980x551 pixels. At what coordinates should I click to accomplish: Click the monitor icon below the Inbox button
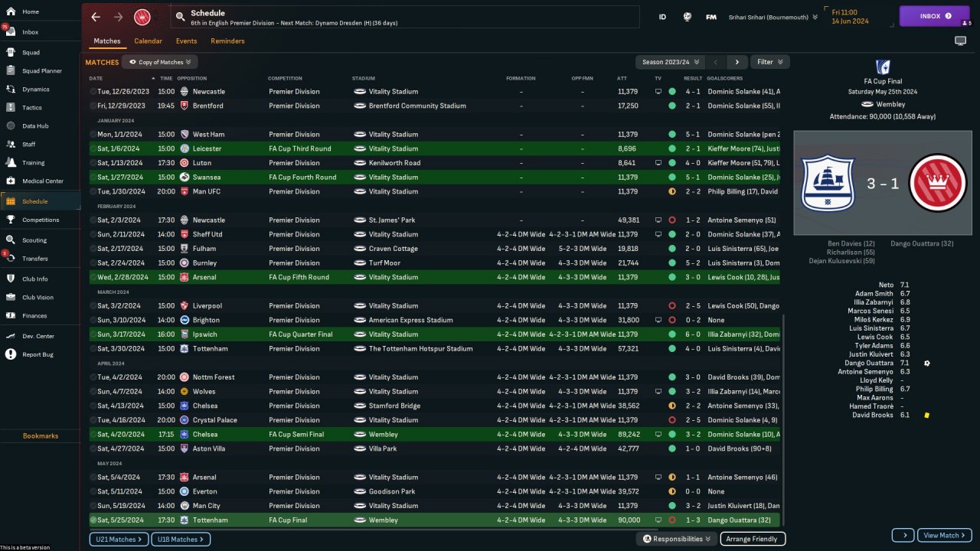click(960, 41)
